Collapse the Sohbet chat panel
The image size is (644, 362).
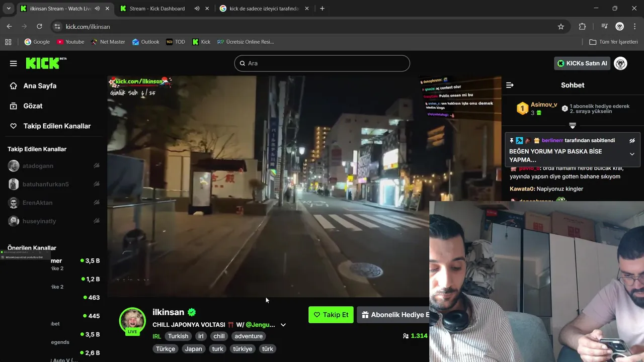(x=510, y=85)
